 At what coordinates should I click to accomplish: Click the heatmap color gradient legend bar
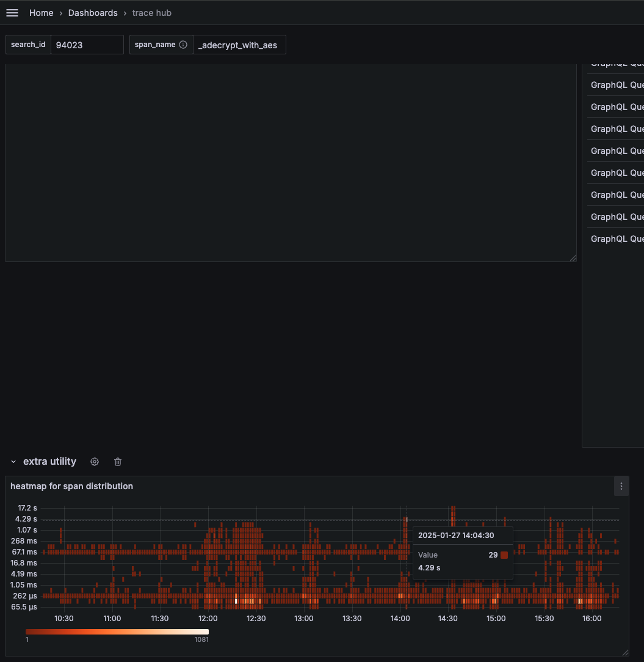[x=117, y=631]
